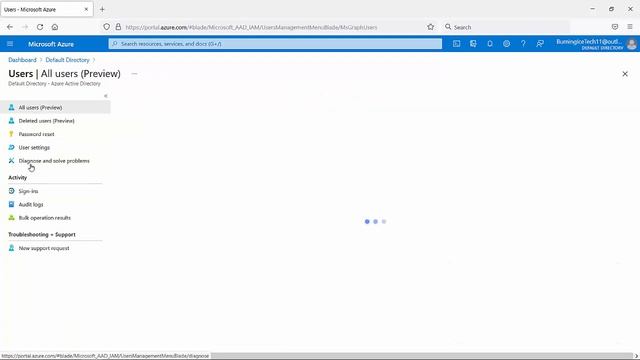Open the Firefox application menu
The height and width of the screenshot is (360, 640).
[630, 27]
